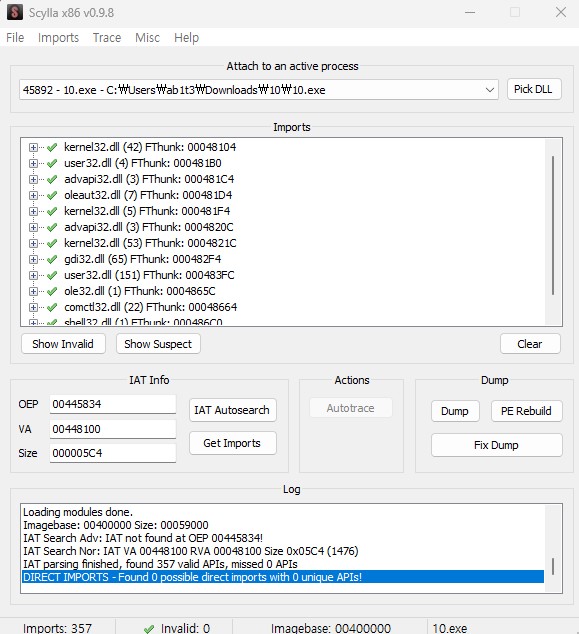Click Fix Dump button

pos(497,445)
